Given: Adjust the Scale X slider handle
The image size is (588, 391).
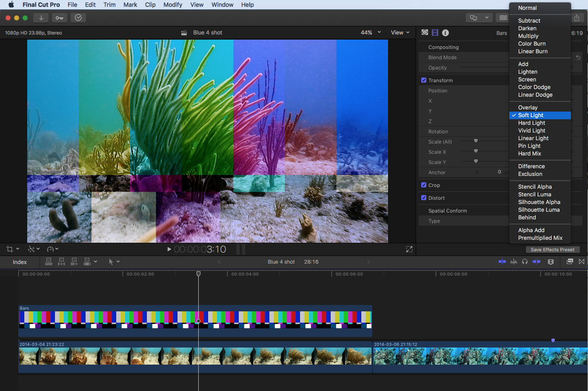Looking at the screenshot, I should point(476,151).
